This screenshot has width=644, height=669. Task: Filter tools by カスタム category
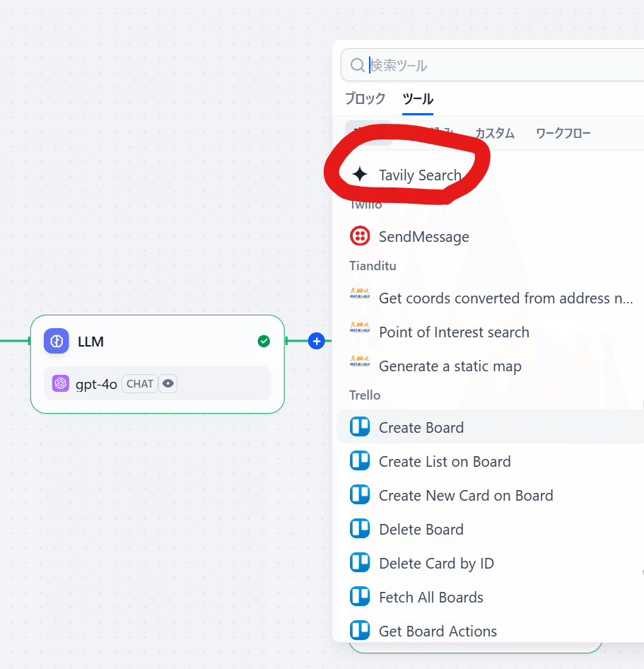point(495,134)
